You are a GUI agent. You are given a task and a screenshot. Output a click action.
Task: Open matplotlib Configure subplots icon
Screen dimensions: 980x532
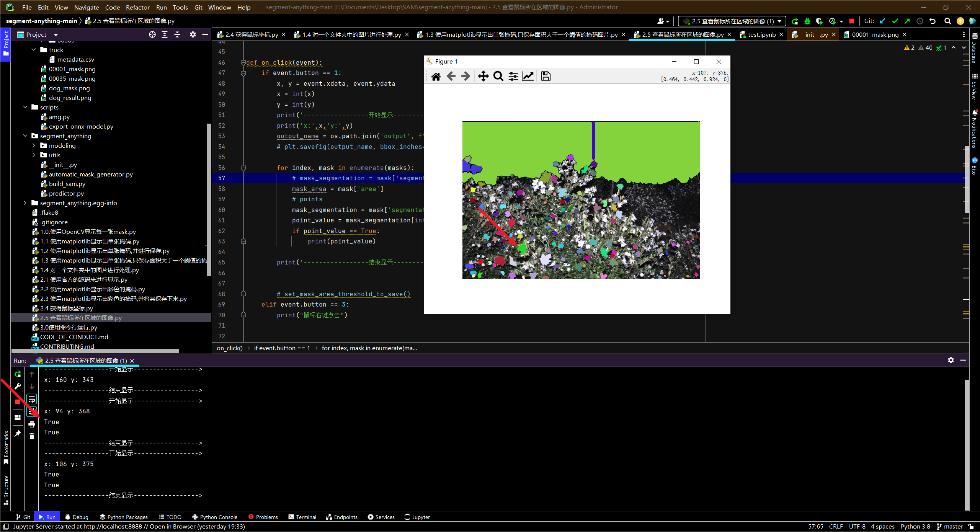click(513, 76)
